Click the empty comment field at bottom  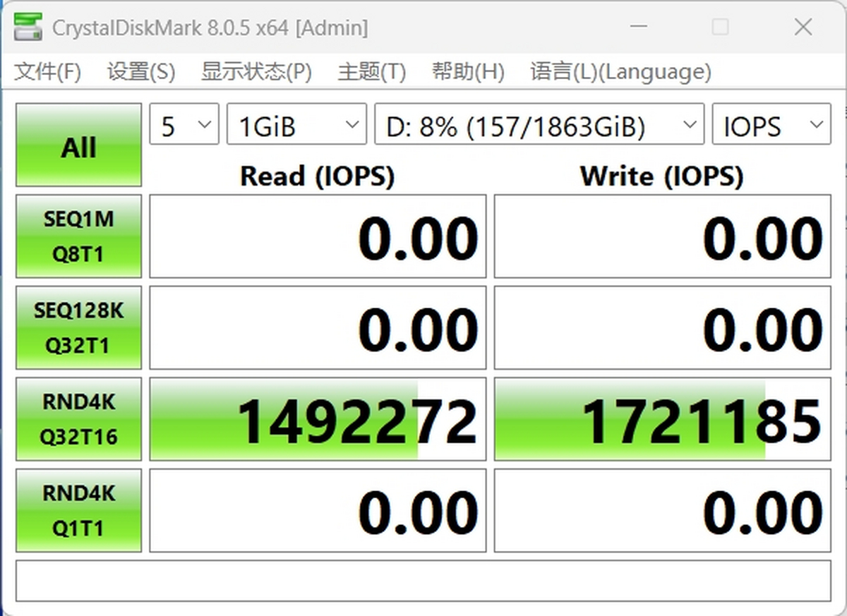pos(423,581)
